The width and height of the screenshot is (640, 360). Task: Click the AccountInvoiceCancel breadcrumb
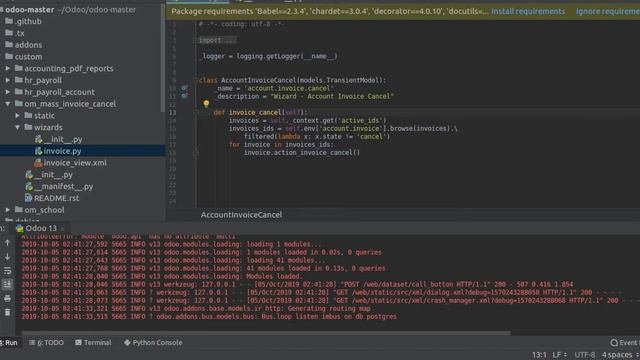[x=241, y=215]
